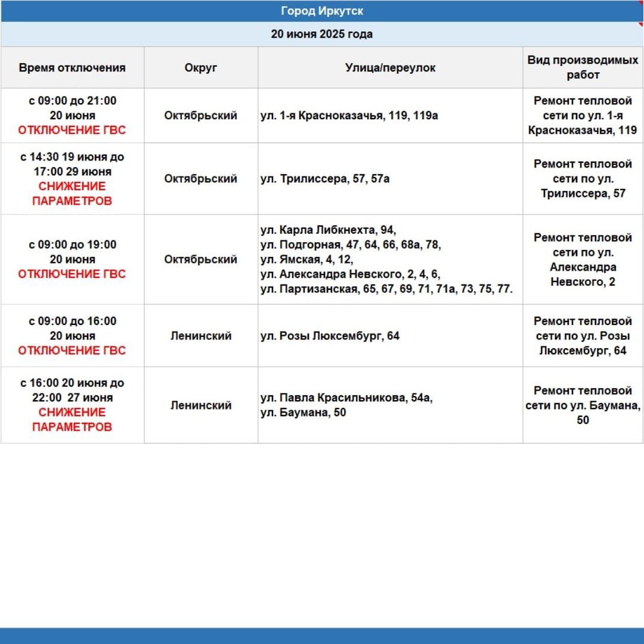This screenshot has width=644, height=644.
Task: Click the 'с 09:00 до 16:00' time cell
Action: click(x=72, y=336)
